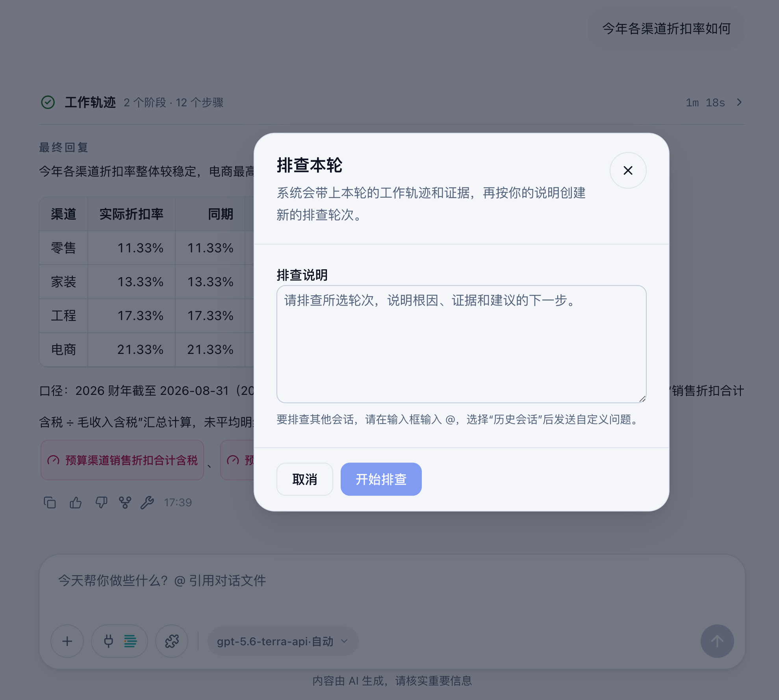Screen dimensions: 779x700
Task: Click the 取消 button
Action: [304, 479]
